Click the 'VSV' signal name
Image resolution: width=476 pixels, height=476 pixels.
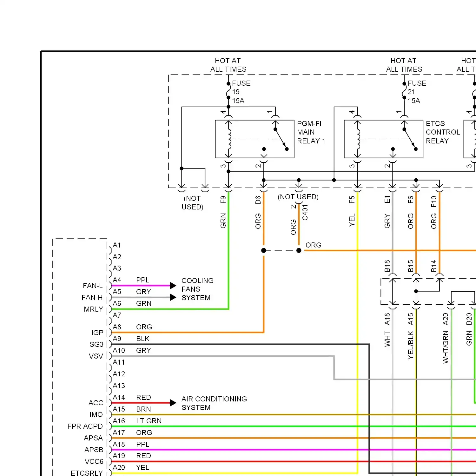[x=96, y=356]
